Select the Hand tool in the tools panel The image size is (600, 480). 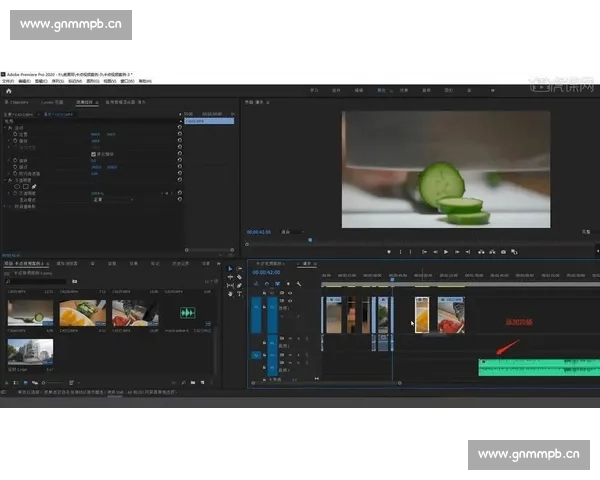tap(231, 294)
